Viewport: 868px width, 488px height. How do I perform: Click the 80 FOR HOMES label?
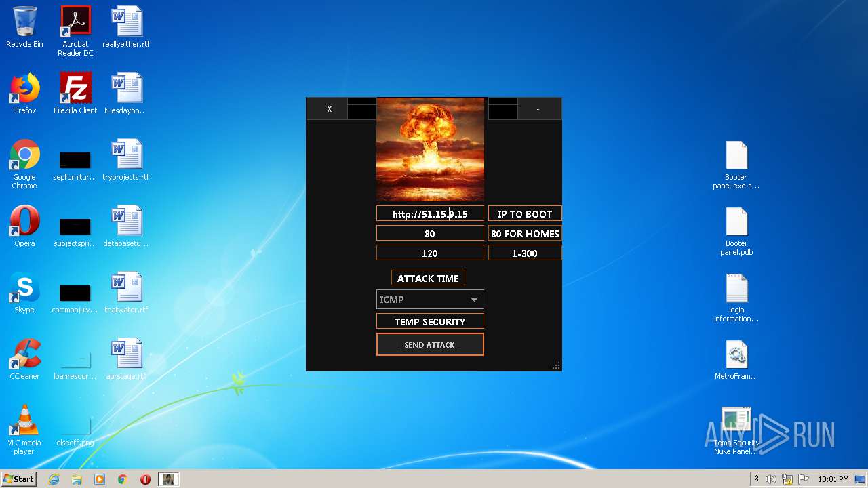pyautogui.click(x=525, y=233)
